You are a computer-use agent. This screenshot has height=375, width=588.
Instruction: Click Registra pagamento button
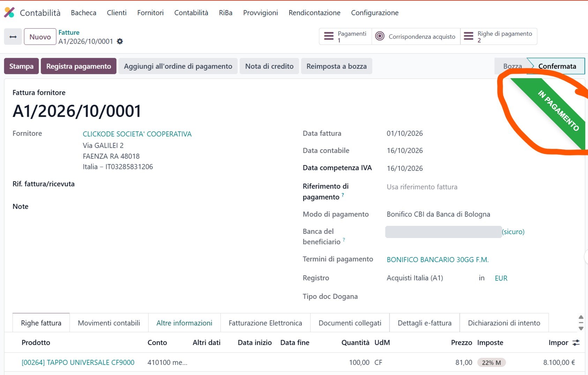coord(79,66)
